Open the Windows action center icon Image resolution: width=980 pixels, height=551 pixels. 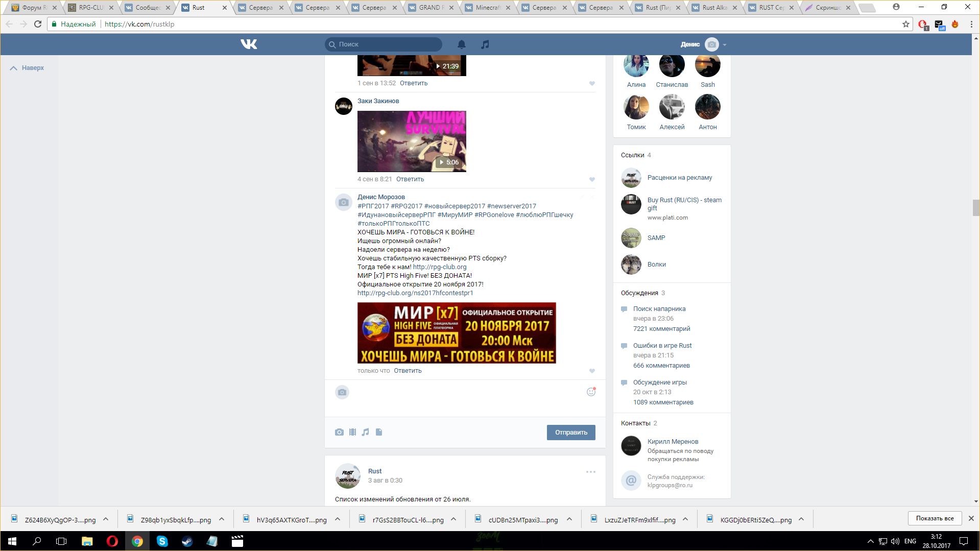pos(964,541)
